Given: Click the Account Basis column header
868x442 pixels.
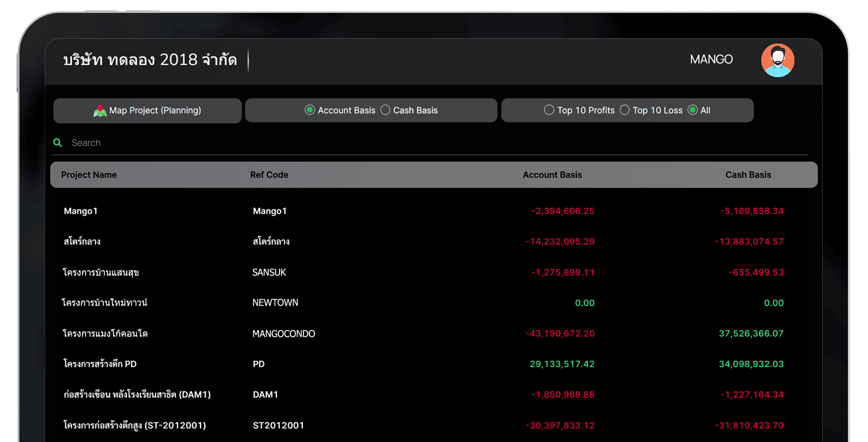Looking at the screenshot, I should point(552,175).
